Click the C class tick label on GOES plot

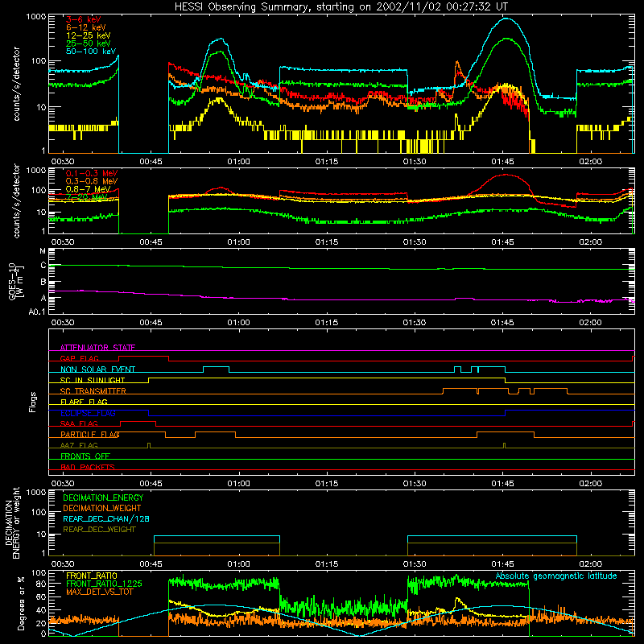(43, 266)
